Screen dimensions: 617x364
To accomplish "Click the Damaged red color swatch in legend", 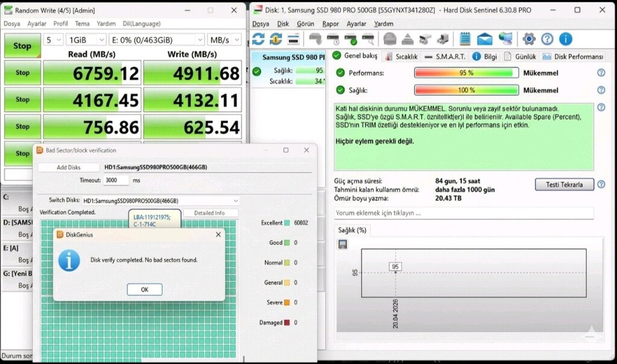I will point(287,322).
